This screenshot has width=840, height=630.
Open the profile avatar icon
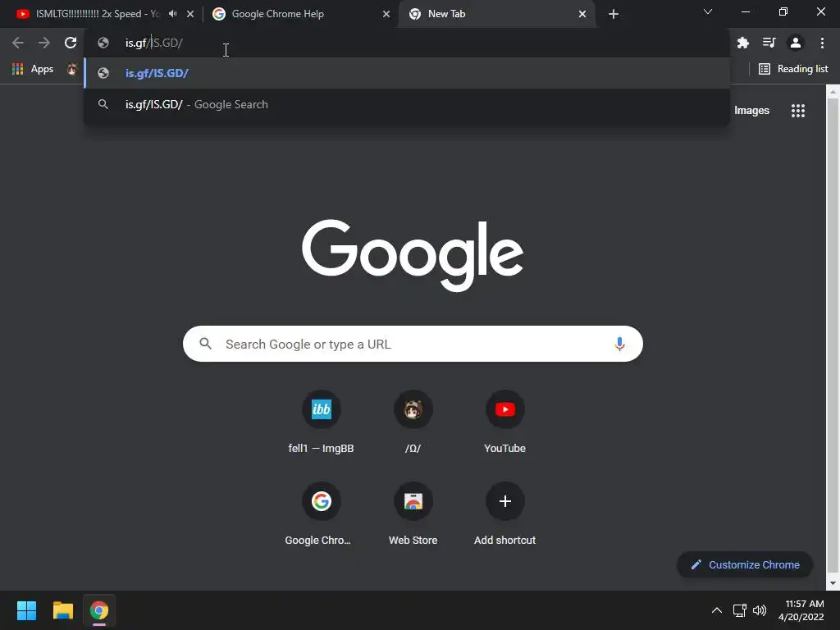click(796, 43)
